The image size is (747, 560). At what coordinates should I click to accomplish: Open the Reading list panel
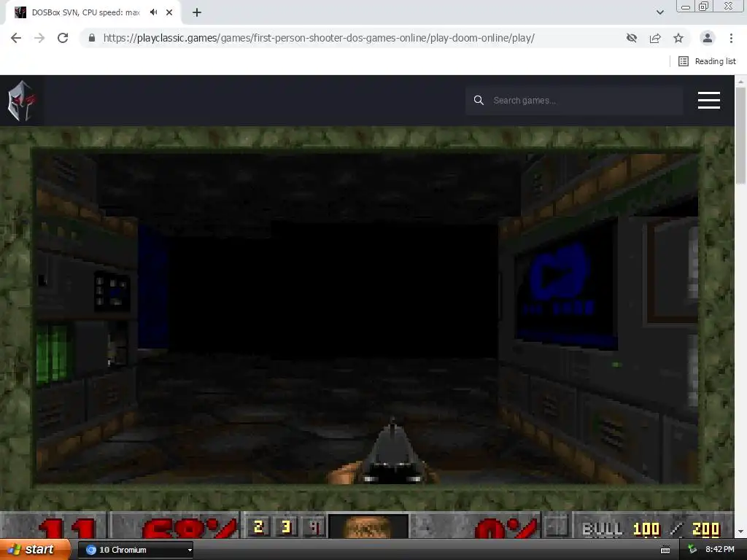point(707,61)
